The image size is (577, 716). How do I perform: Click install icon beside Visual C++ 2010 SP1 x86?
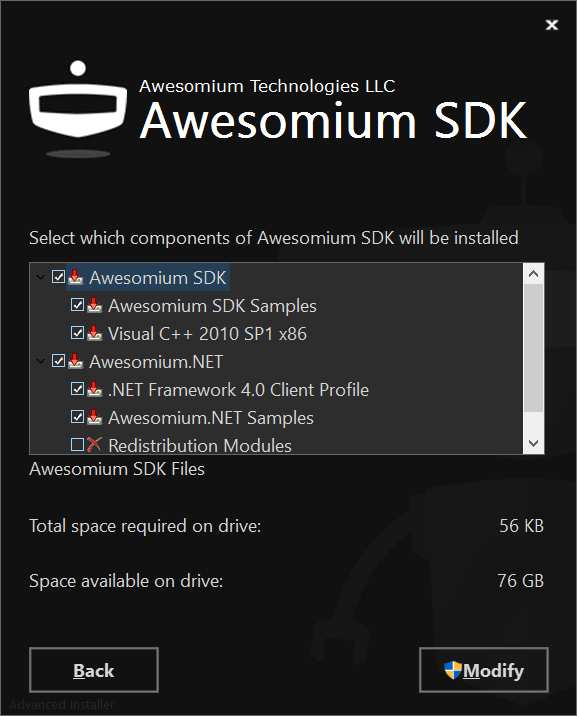tap(94, 333)
